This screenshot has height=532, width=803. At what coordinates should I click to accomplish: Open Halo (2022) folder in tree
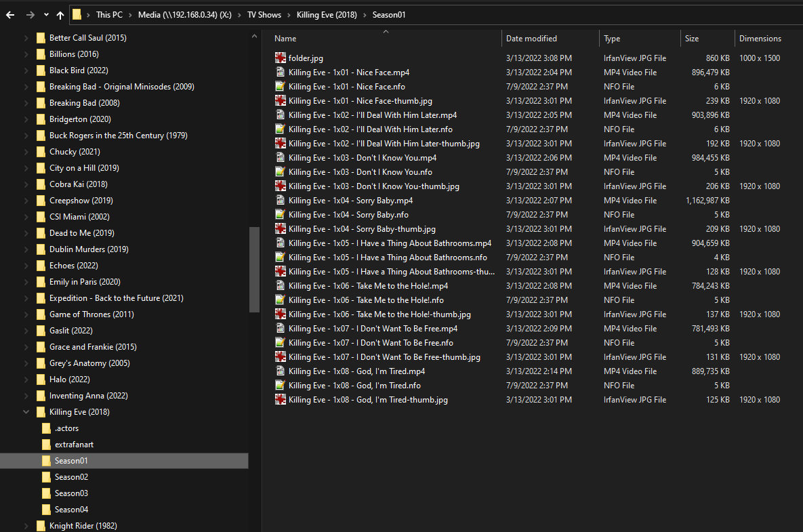tap(69, 379)
